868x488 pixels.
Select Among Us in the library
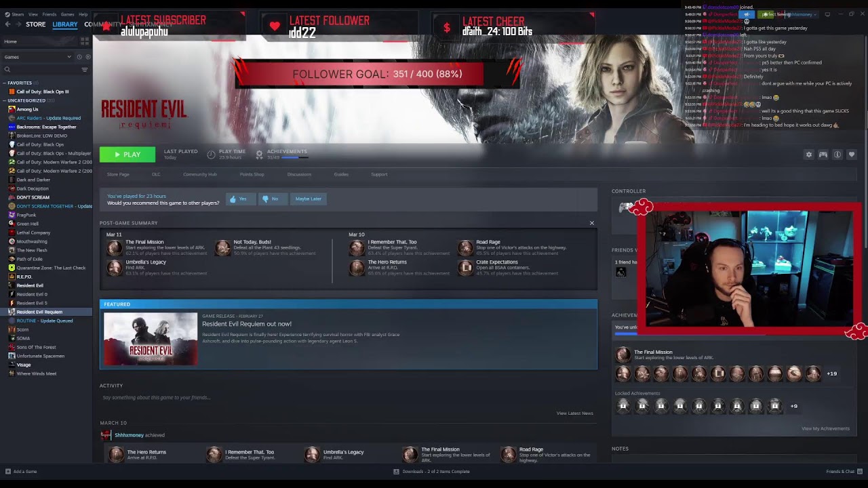27,109
